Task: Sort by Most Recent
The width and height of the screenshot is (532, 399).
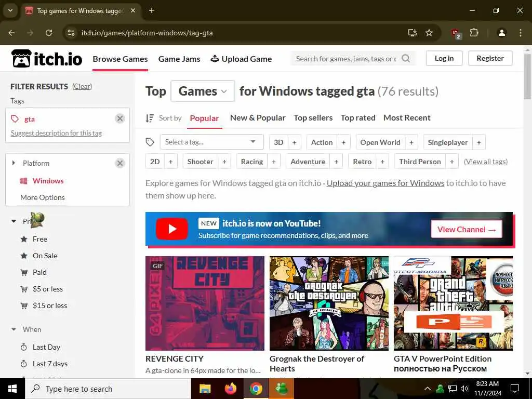Action: point(407,118)
